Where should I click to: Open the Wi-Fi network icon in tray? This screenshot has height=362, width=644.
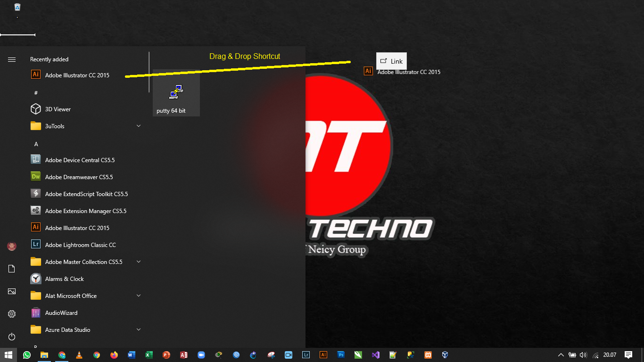click(595, 355)
